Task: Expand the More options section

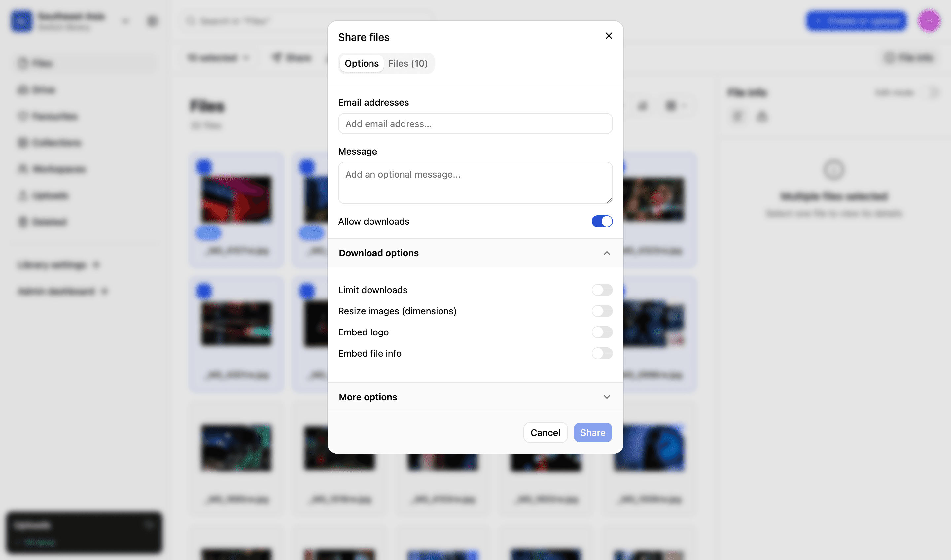Action: [x=475, y=397]
